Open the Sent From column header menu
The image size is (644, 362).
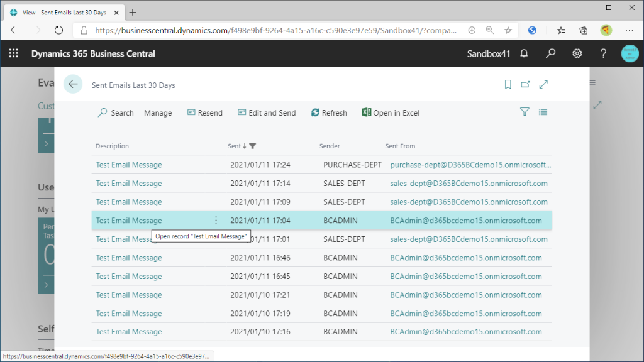pos(400,146)
